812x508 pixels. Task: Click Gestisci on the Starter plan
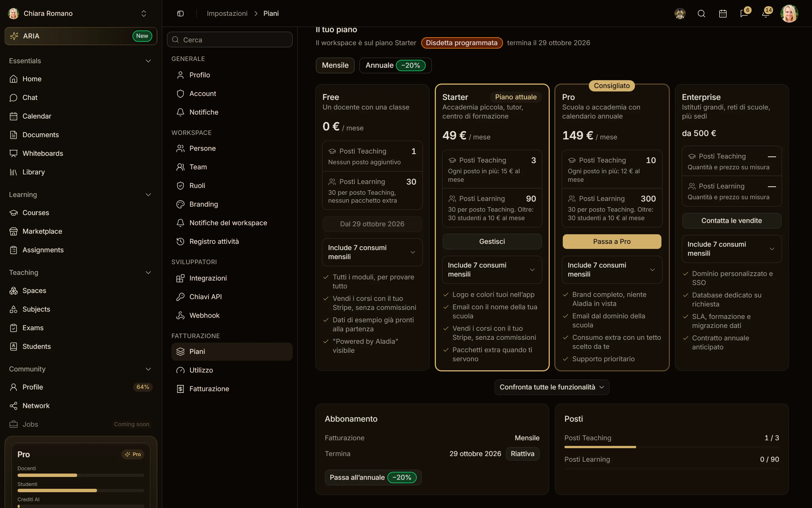pyautogui.click(x=492, y=242)
